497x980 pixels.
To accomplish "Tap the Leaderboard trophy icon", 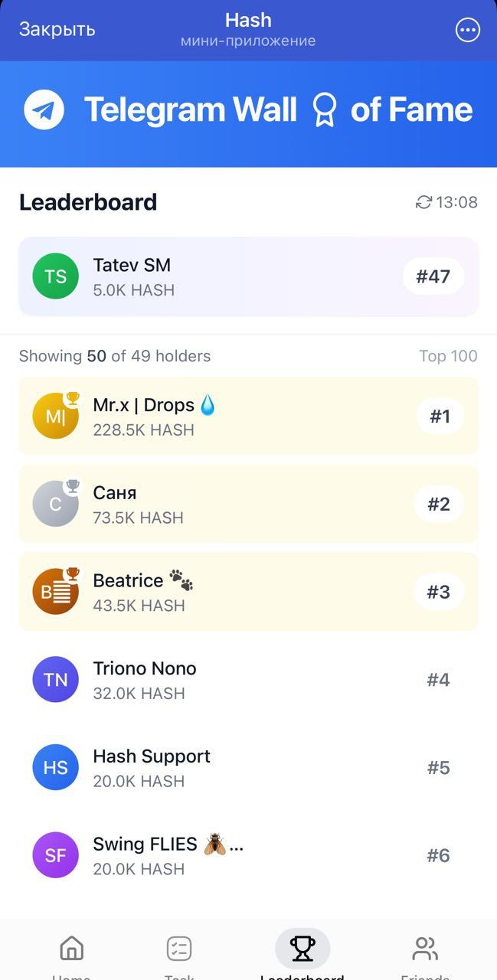I will point(302,947).
